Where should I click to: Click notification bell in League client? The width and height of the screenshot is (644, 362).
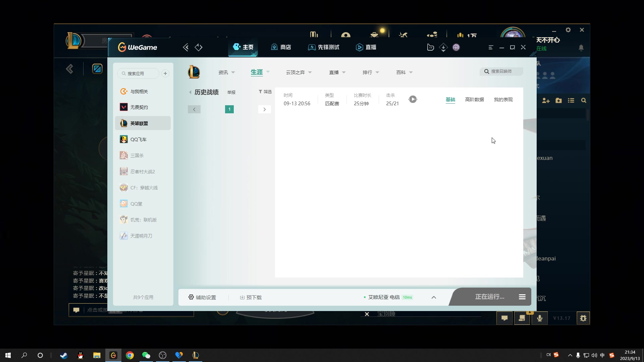click(x=581, y=48)
